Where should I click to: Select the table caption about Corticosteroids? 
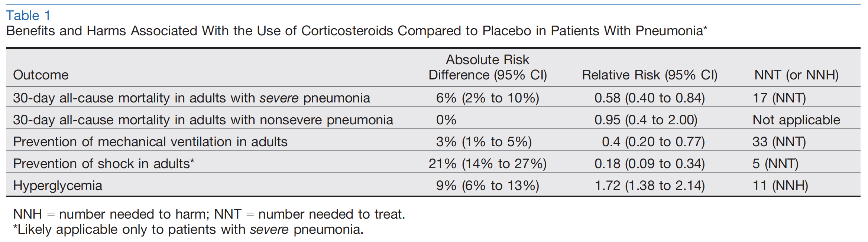(357, 31)
